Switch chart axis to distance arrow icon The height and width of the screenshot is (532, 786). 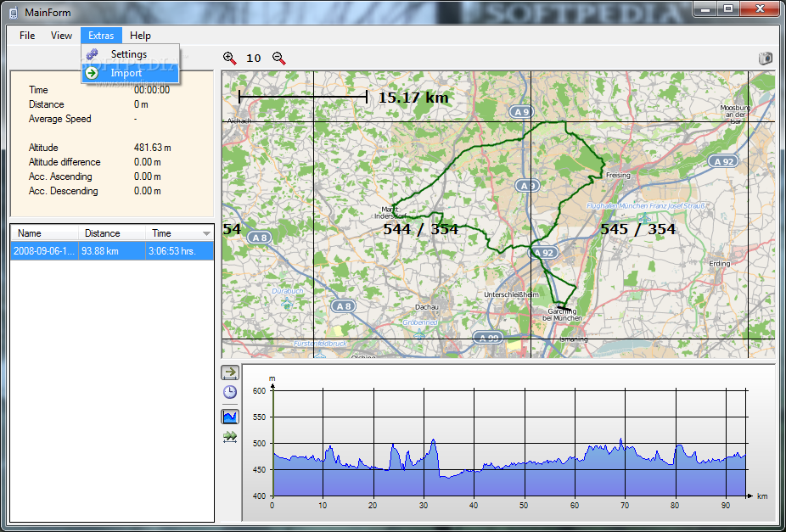tap(230, 372)
